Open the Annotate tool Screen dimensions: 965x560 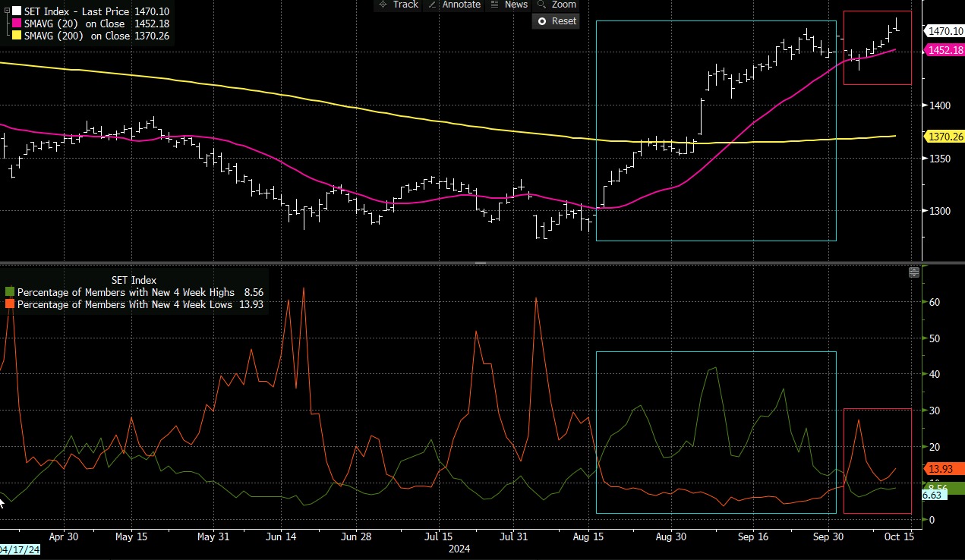454,5
